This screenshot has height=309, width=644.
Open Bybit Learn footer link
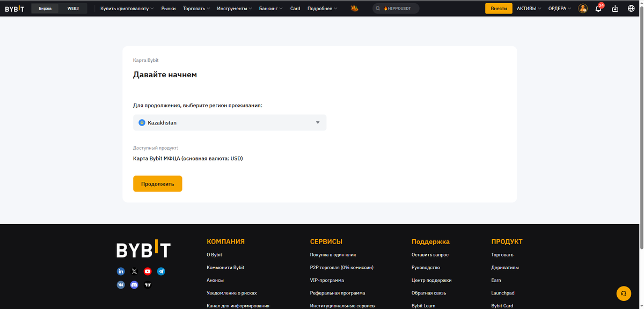(423, 306)
